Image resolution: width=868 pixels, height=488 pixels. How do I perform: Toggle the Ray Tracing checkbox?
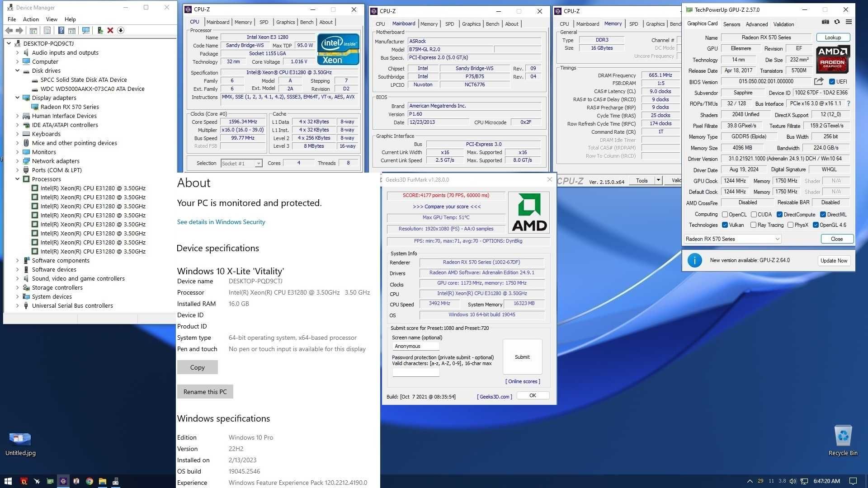click(753, 225)
